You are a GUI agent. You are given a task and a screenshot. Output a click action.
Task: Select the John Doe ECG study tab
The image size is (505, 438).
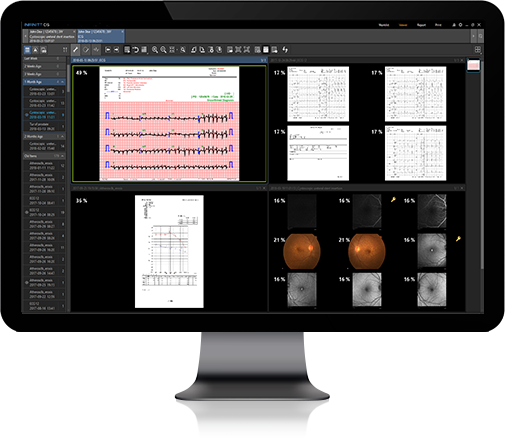[x=101, y=36]
